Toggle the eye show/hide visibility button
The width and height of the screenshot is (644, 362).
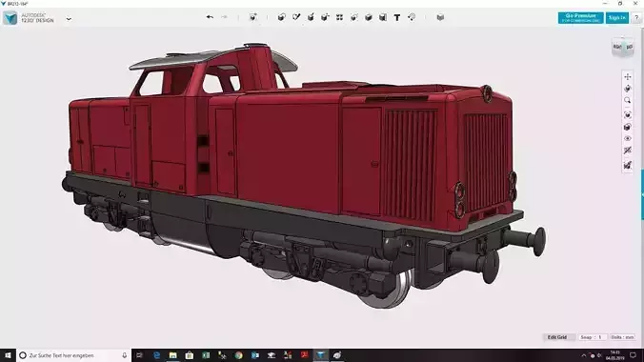pyautogui.click(x=628, y=139)
